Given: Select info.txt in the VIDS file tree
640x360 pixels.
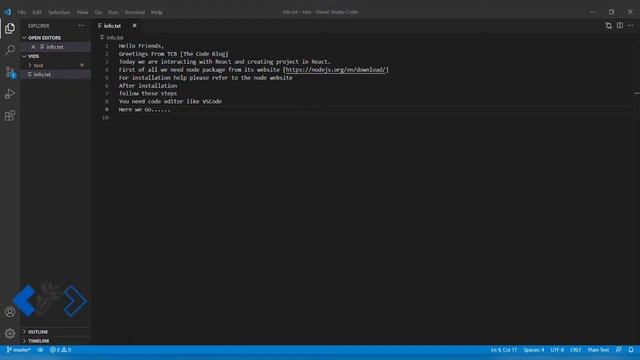Looking at the screenshot, I should pos(42,74).
